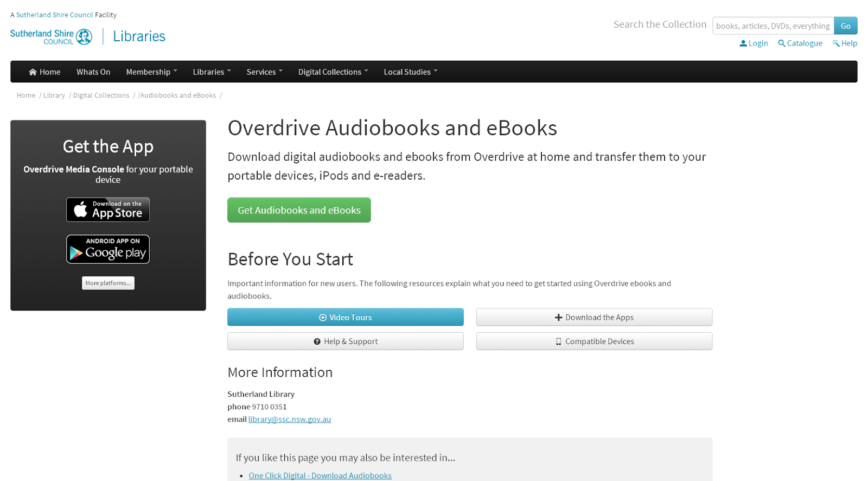The width and height of the screenshot is (868, 481).
Task: Go to Home in the navigation bar
Action: [x=44, y=72]
